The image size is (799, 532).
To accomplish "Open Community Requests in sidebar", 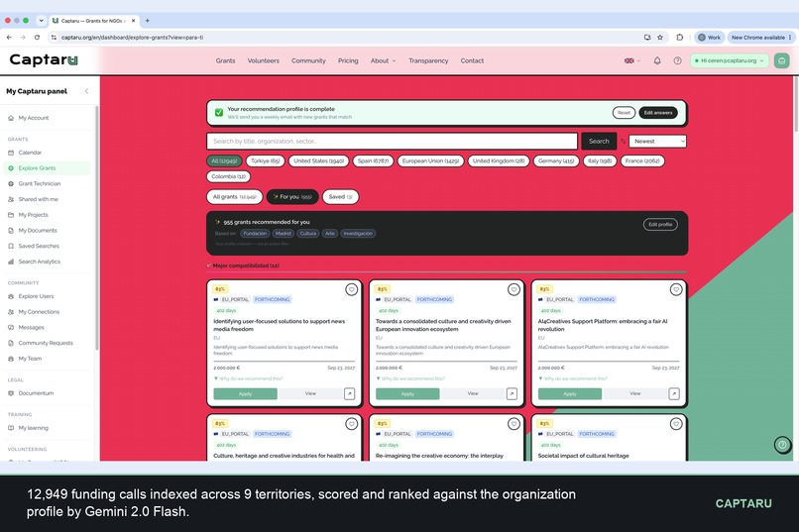I will pos(47,343).
